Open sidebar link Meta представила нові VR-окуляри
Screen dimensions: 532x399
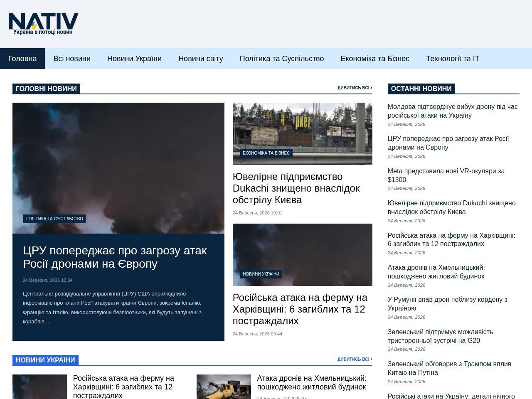point(446,175)
